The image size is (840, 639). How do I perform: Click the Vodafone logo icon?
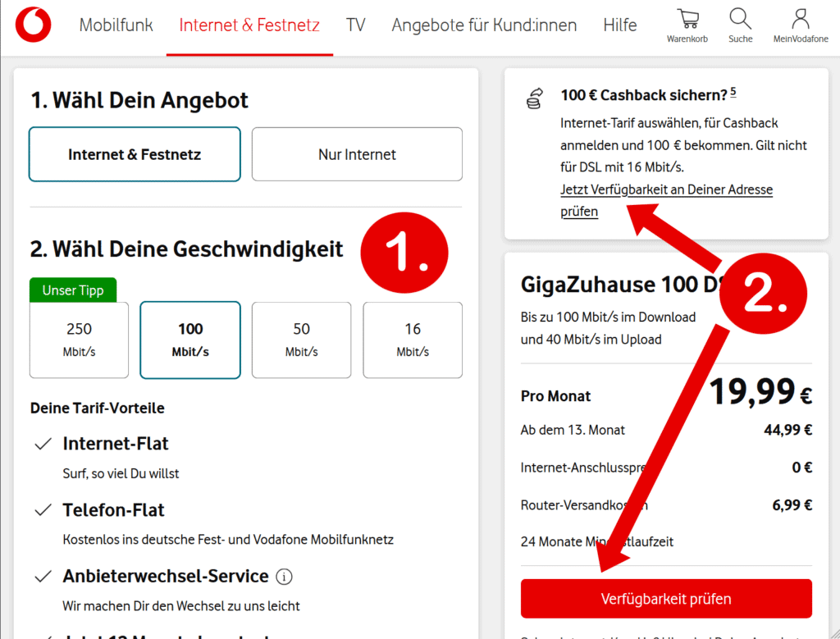(33, 25)
